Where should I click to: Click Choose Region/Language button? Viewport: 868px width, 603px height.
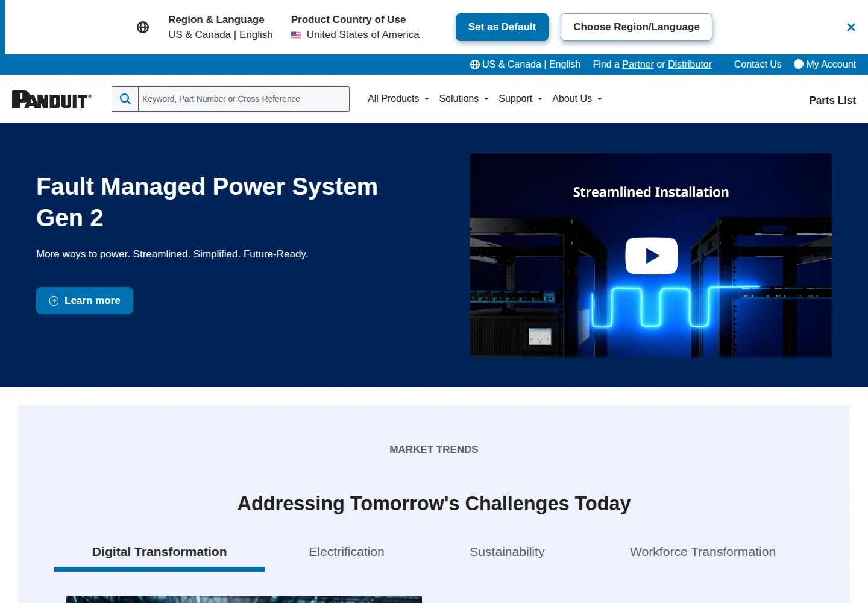point(637,27)
